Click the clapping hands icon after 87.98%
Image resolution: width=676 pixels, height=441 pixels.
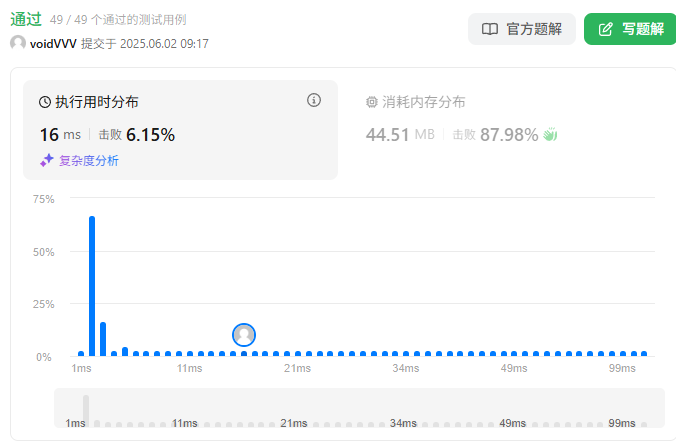(549, 134)
